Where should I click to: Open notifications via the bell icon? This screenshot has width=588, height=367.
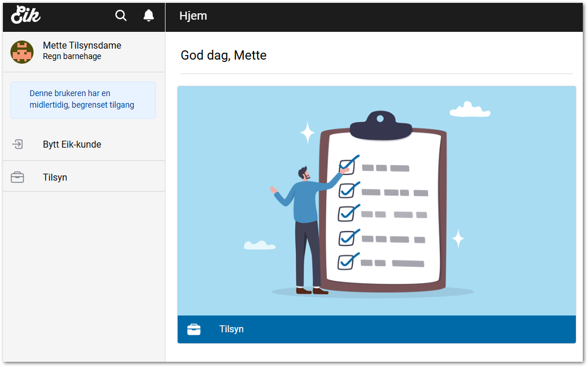pyautogui.click(x=149, y=16)
